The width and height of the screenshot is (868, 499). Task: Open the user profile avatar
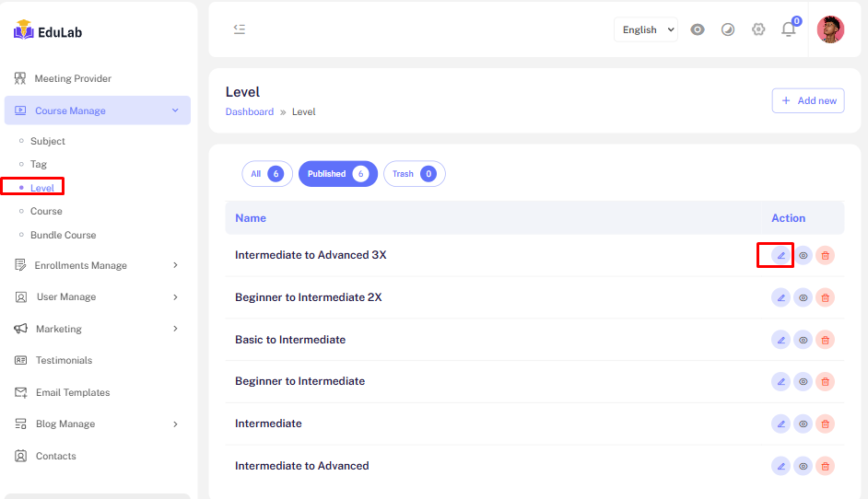coord(830,29)
